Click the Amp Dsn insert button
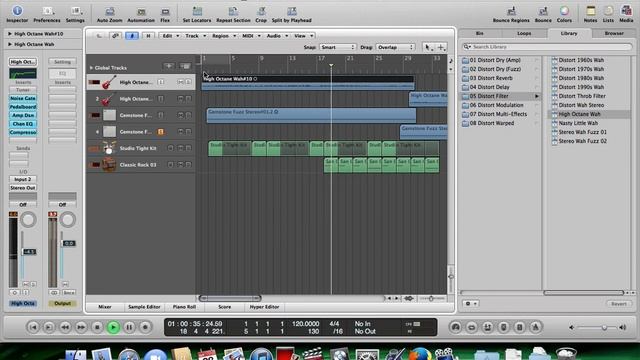 pos(23,116)
